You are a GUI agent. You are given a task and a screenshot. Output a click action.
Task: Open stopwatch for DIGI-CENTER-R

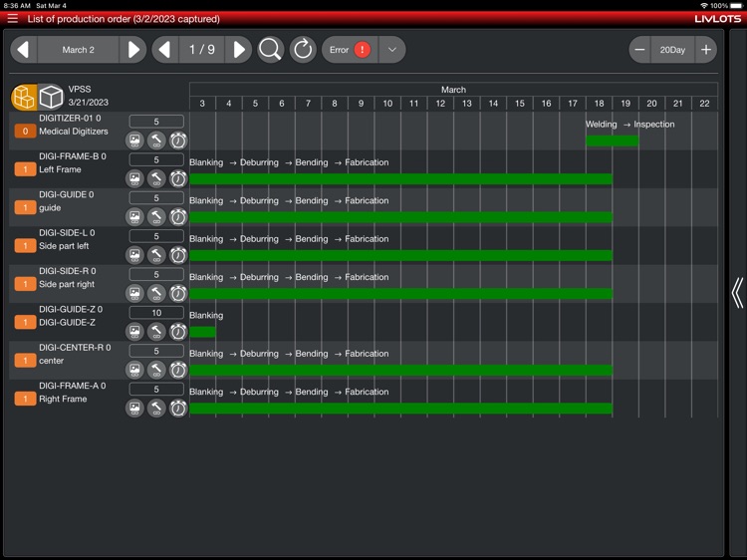(x=178, y=370)
